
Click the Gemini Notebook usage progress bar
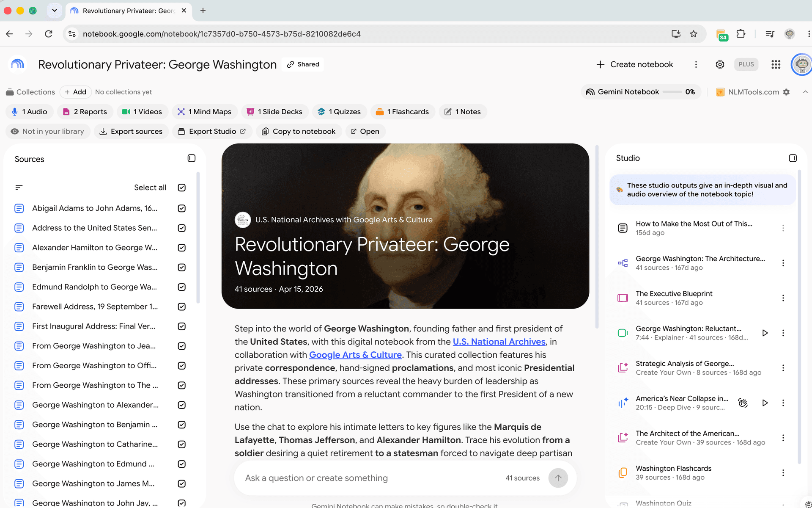click(x=672, y=92)
